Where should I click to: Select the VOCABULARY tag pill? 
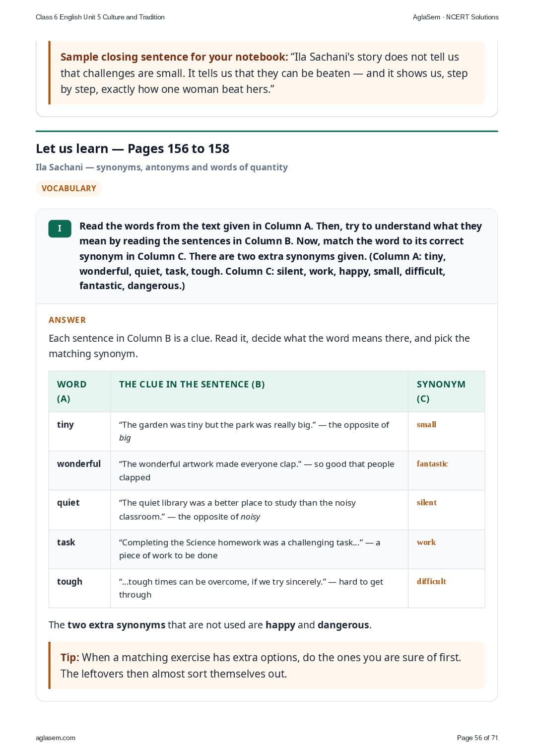point(68,188)
